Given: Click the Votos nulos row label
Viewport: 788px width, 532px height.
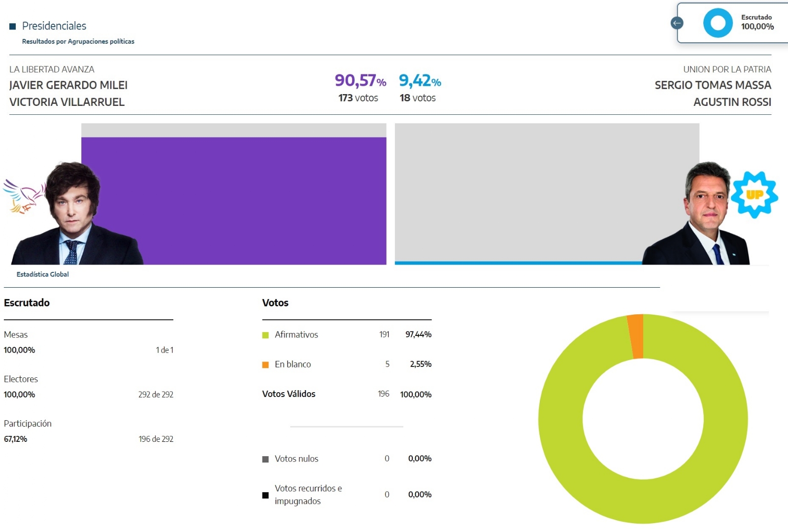Looking at the screenshot, I should [296, 459].
